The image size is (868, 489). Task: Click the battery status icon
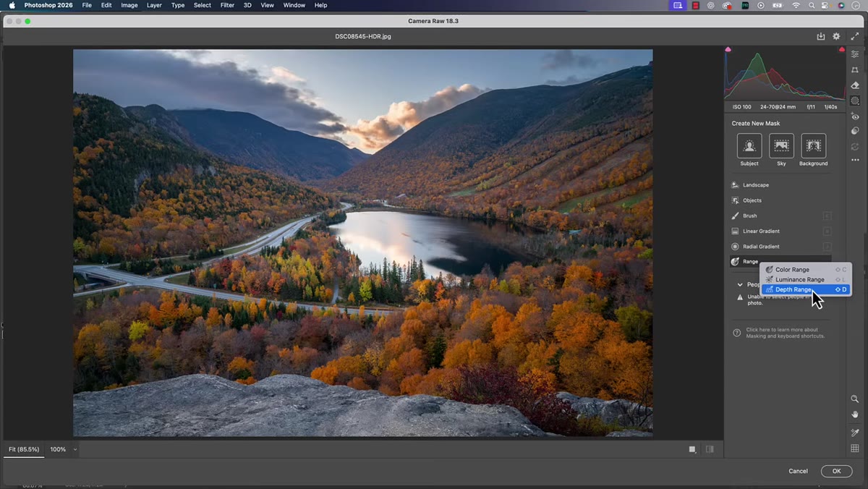[x=778, y=5]
